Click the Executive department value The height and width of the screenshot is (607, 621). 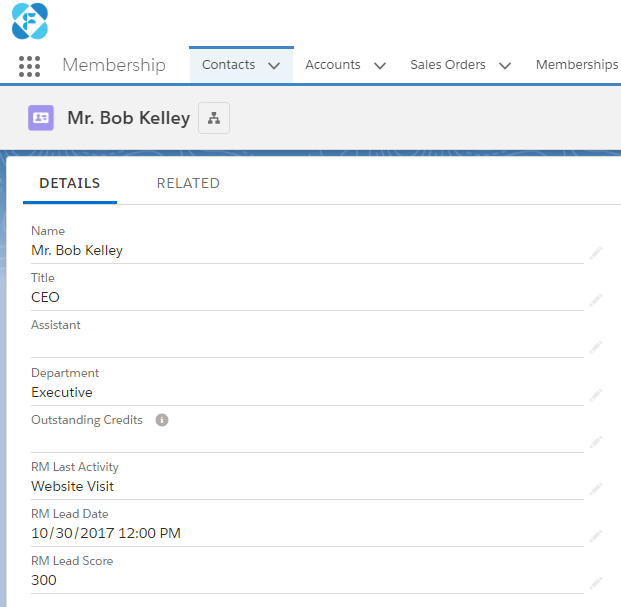62,392
